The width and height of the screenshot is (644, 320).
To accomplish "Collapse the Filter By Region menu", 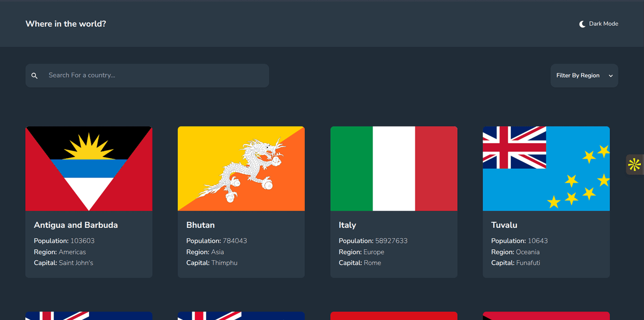I will [x=584, y=75].
